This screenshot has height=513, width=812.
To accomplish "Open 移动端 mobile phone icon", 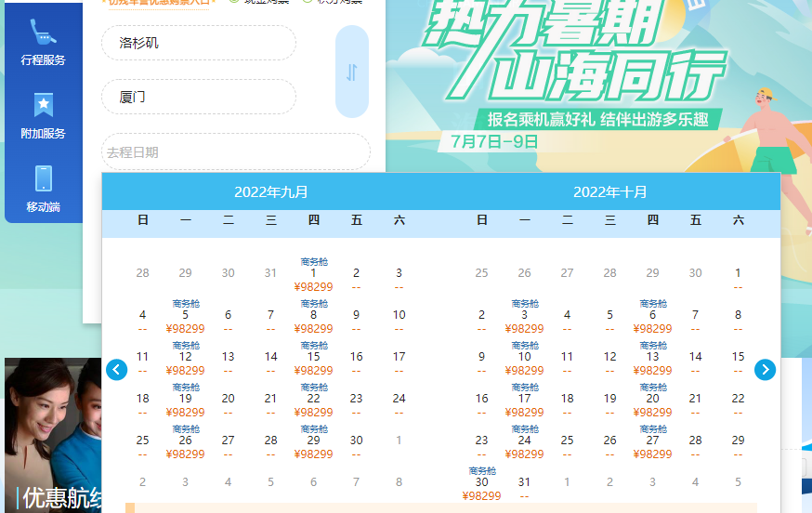I will click(43, 178).
